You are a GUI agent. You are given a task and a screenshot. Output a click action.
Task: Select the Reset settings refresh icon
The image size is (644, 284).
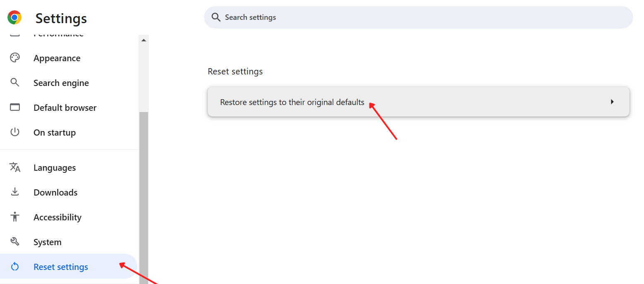[15, 267]
